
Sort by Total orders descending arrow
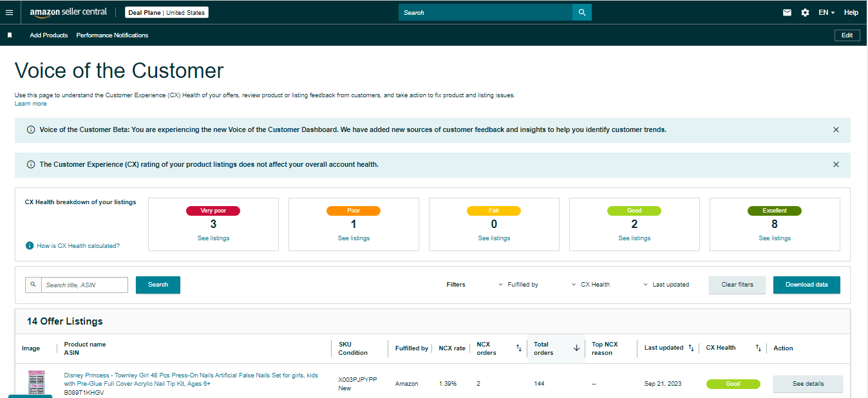click(x=576, y=348)
